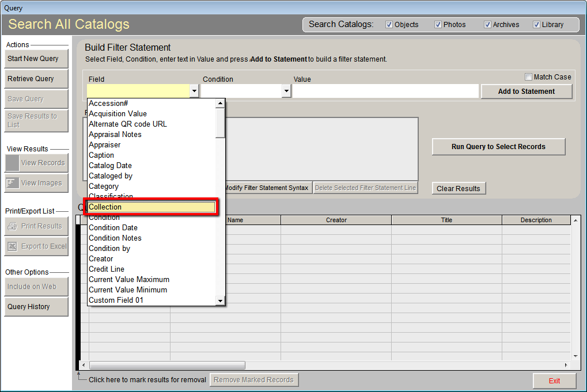The height and width of the screenshot is (392, 587).
Task: Enable the Match Case checkbox
Action: (x=528, y=77)
